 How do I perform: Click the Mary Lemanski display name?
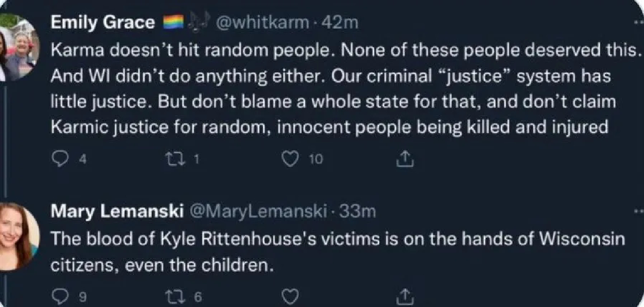point(117,212)
